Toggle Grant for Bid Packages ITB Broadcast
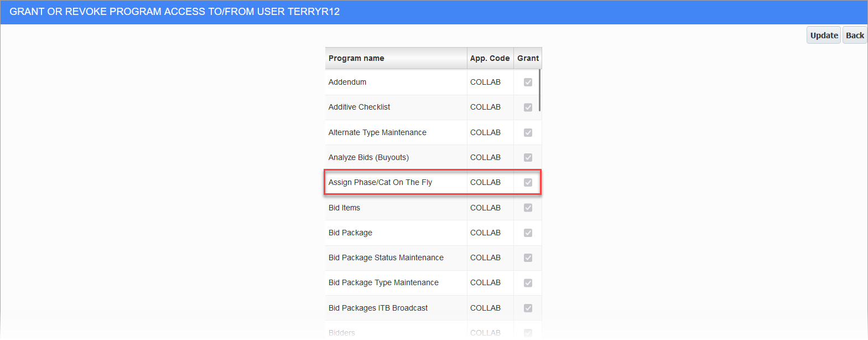 [x=528, y=308]
